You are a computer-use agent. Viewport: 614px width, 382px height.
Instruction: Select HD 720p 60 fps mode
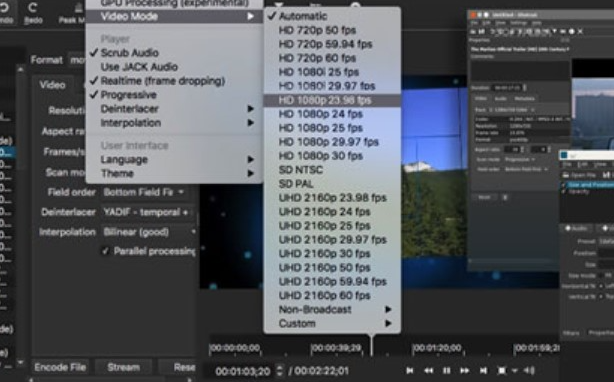pos(332,58)
